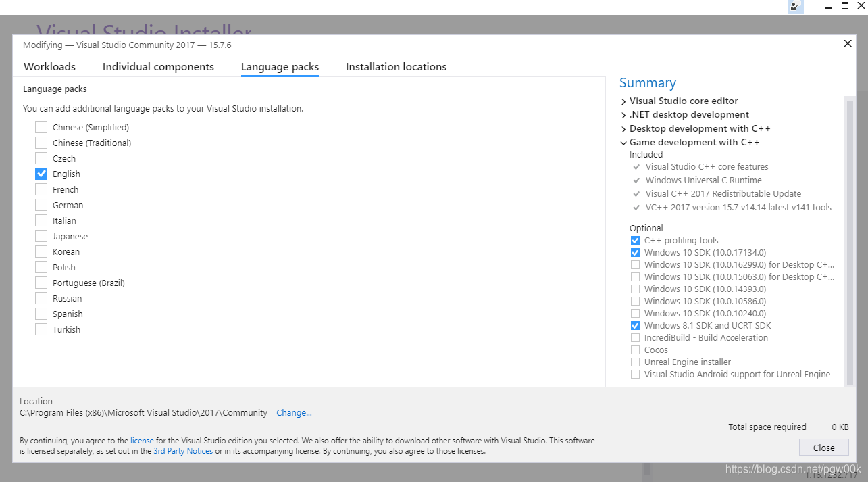This screenshot has height=482, width=868.
Task: Expand .NET desktop development summary
Action: pyautogui.click(x=623, y=115)
